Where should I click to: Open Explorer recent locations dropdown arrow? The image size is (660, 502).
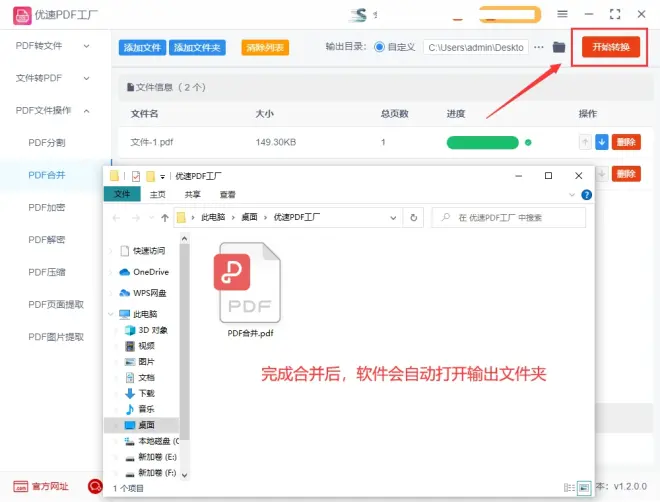point(152,218)
